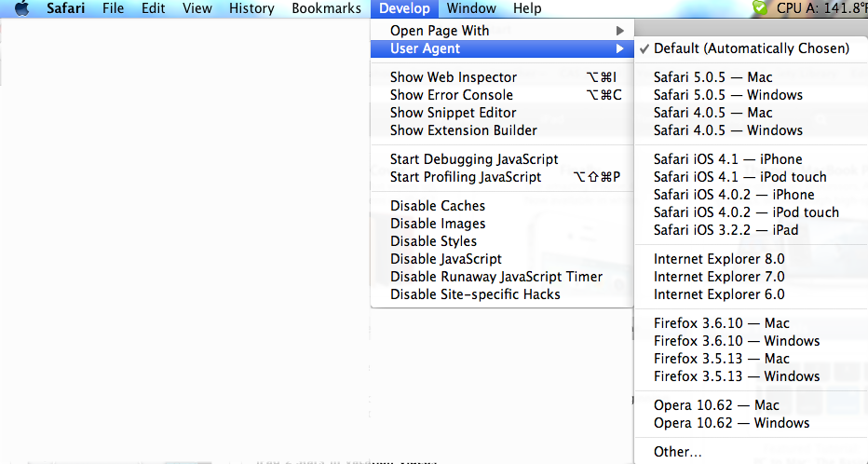The height and width of the screenshot is (464, 868).
Task: Select Start Debugging JavaScript
Action: pyautogui.click(x=502, y=159)
